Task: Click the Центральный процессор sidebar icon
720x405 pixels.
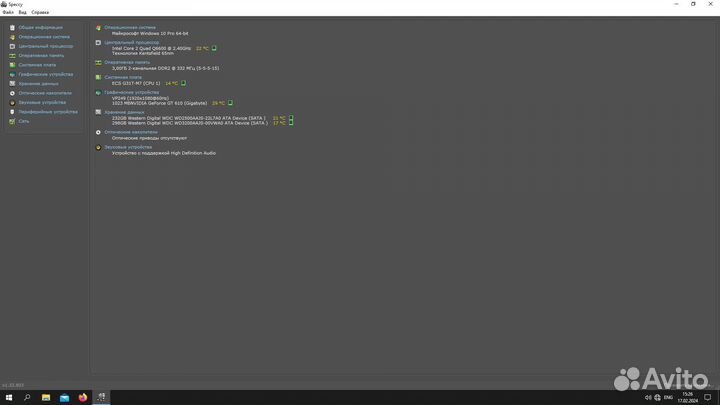Action: [x=12, y=46]
